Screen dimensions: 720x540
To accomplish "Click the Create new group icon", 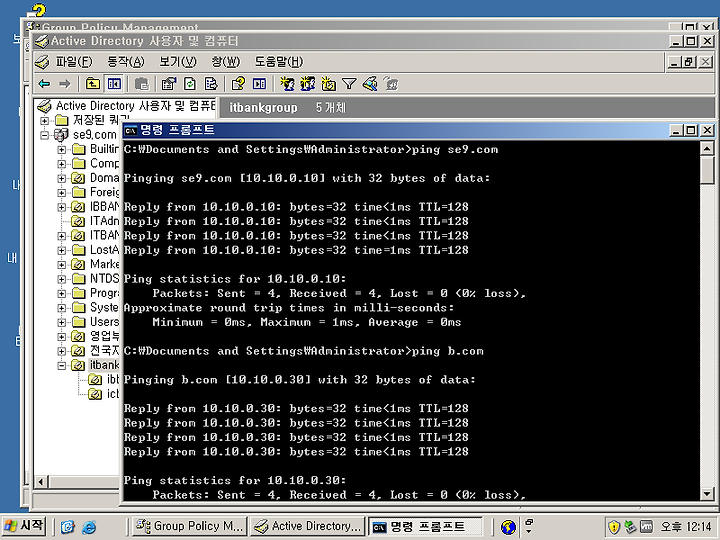I will tap(308, 84).
